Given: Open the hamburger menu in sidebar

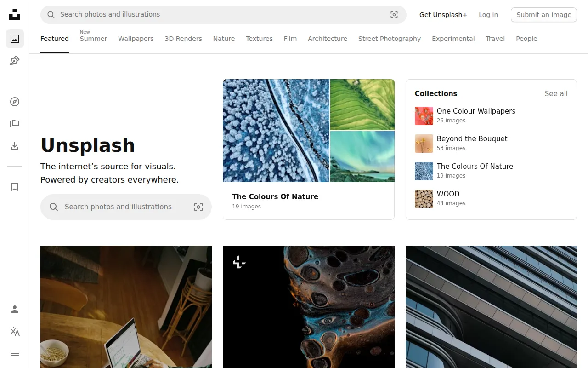Looking at the screenshot, I should click(x=15, y=353).
